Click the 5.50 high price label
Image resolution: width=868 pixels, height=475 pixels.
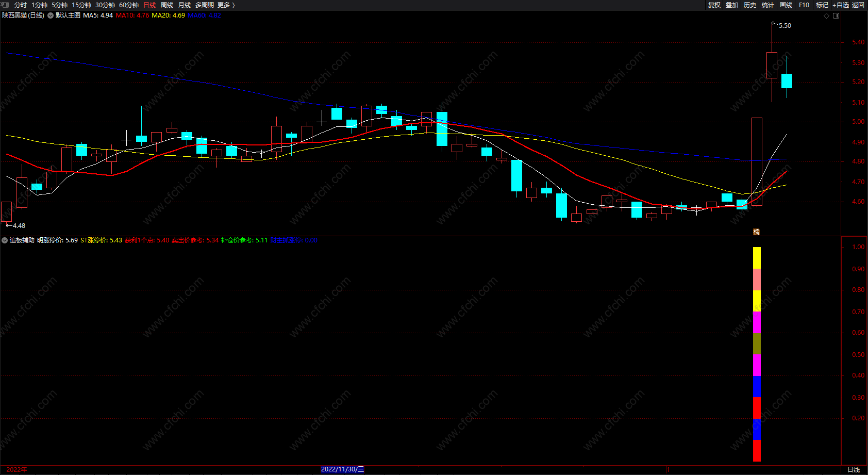[785, 26]
